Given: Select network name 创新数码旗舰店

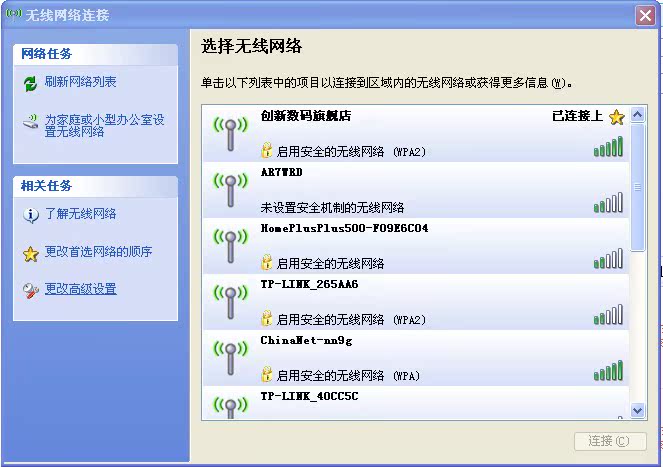Looking at the screenshot, I should tap(306, 116).
